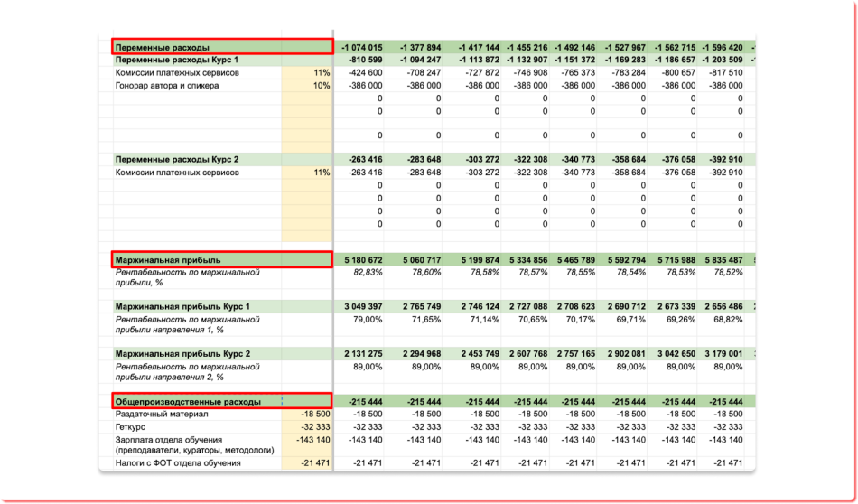Select the 'Общепроизводственные расходы' header cell

tap(188, 401)
